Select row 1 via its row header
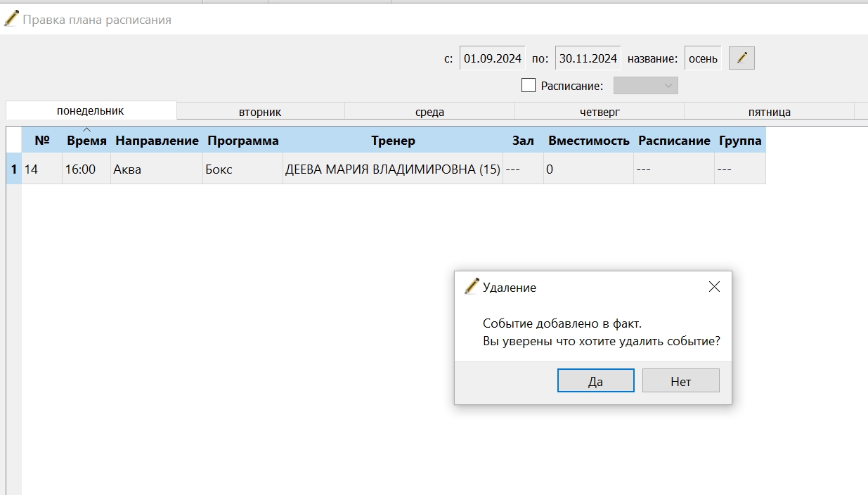The height and width of the screenshot is (495, 868). (x=13, y=169)
